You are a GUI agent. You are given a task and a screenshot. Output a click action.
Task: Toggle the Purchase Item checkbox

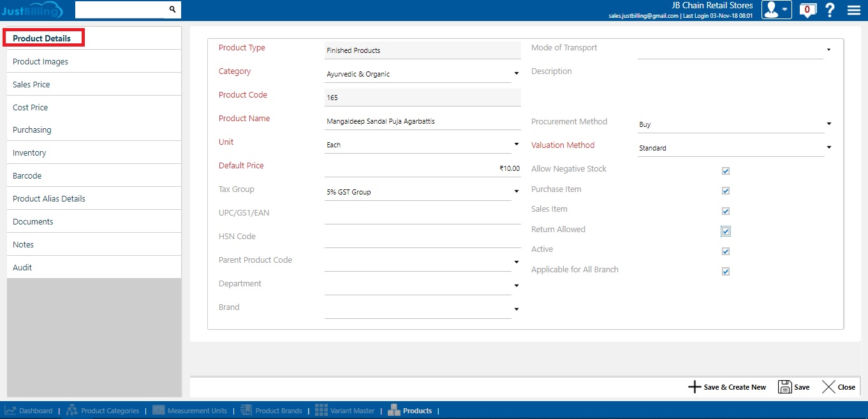coord(726,191)
